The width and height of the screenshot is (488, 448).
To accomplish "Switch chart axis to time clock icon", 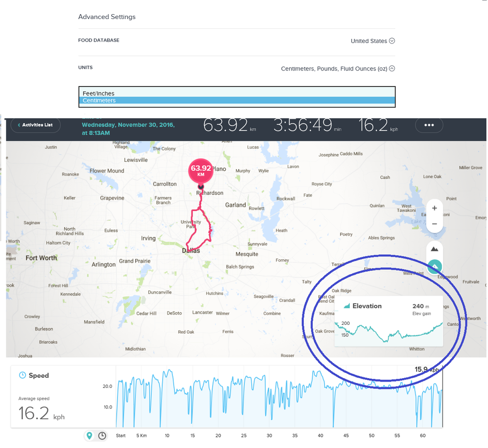I will (102, 436).
